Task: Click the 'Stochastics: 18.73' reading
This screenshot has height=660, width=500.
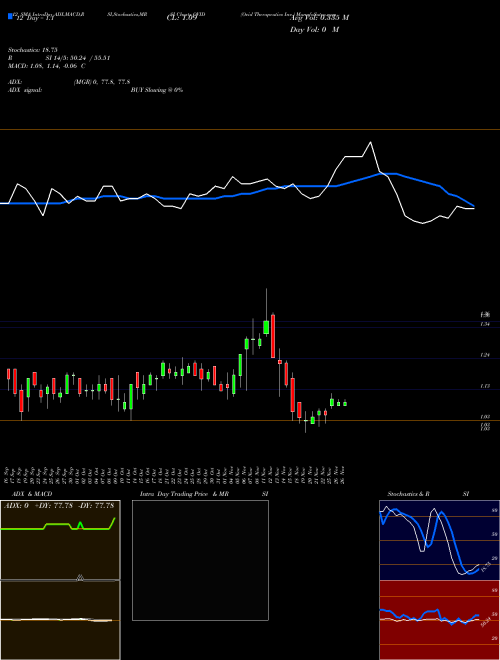Action: (x=32, y=50)
